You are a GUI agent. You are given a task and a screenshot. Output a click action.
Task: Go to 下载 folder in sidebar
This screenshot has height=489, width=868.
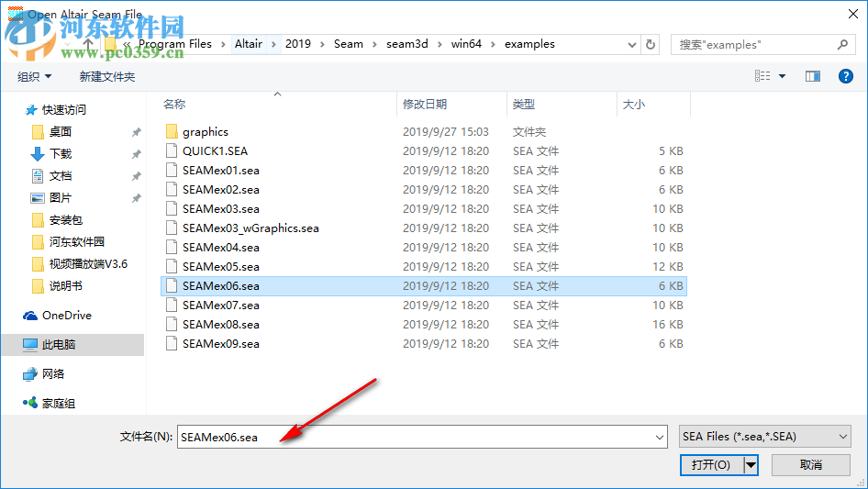point(61,153)
